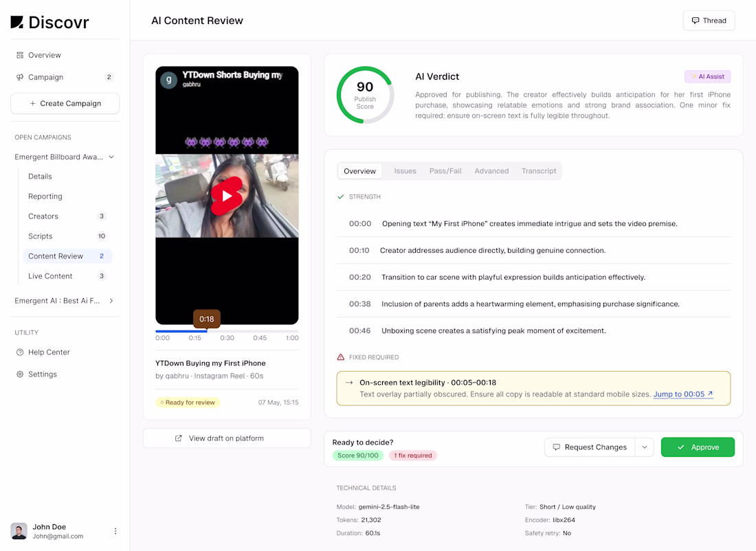Image resolution: width=756 pixels, height=551 pixels.
Task: Open the Thread button
Action: (x=709, y=21)
